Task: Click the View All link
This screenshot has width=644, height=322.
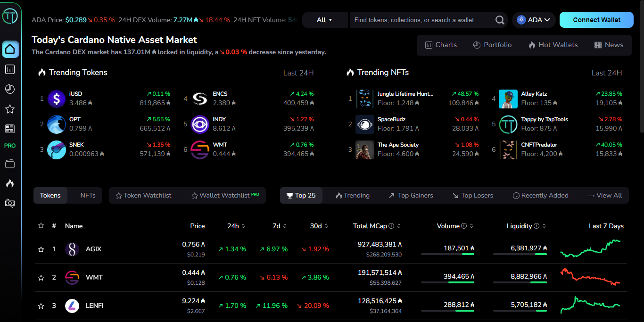Action: coord(605,195)
